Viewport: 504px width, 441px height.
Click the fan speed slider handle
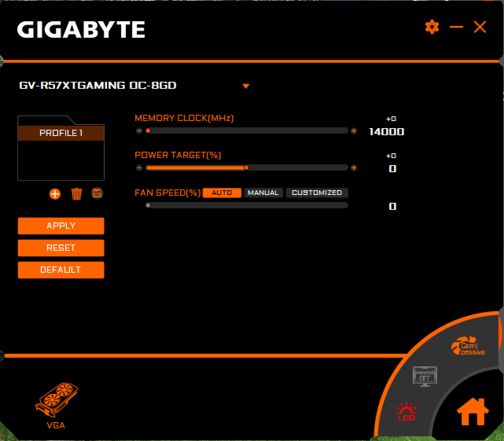click(148, 205)
